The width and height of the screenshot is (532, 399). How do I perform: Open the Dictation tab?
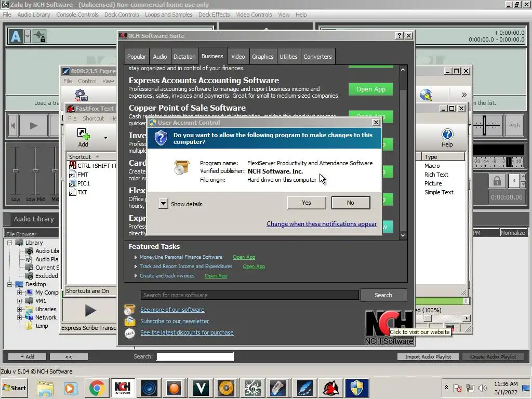pos(184,57)
